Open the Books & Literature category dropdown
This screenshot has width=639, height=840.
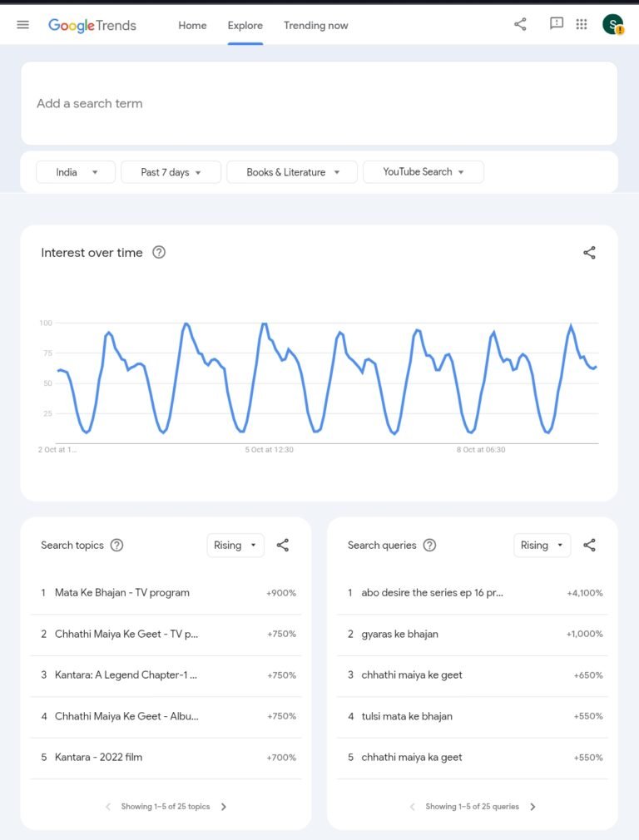291,171
